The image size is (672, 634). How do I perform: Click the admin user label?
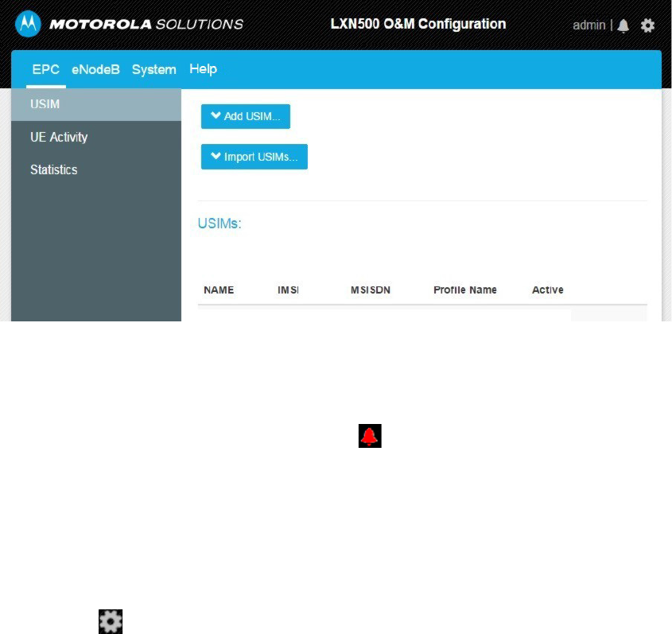(x=588, y=25)
